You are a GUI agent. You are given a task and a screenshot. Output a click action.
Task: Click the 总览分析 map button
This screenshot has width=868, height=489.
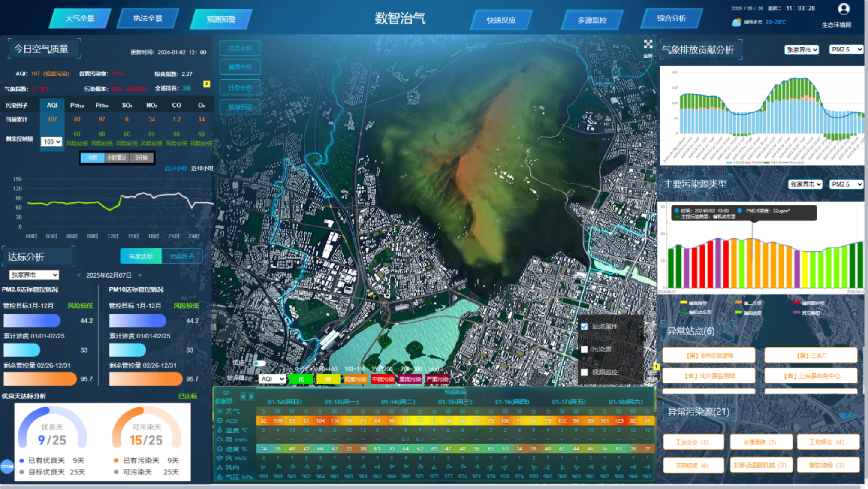click(240, 48)
